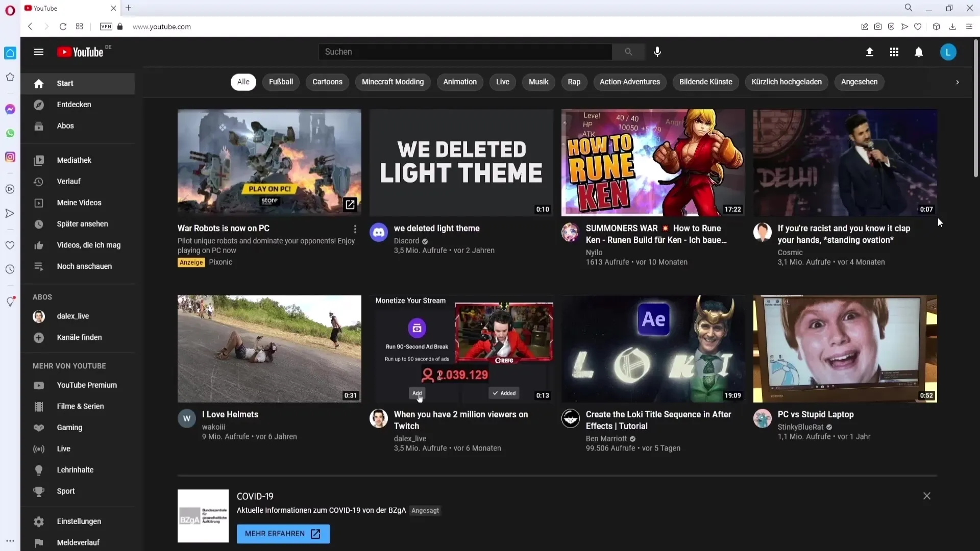Open Einstellungen settings
The image size is (980, 551).
click(x=78, y=521)
